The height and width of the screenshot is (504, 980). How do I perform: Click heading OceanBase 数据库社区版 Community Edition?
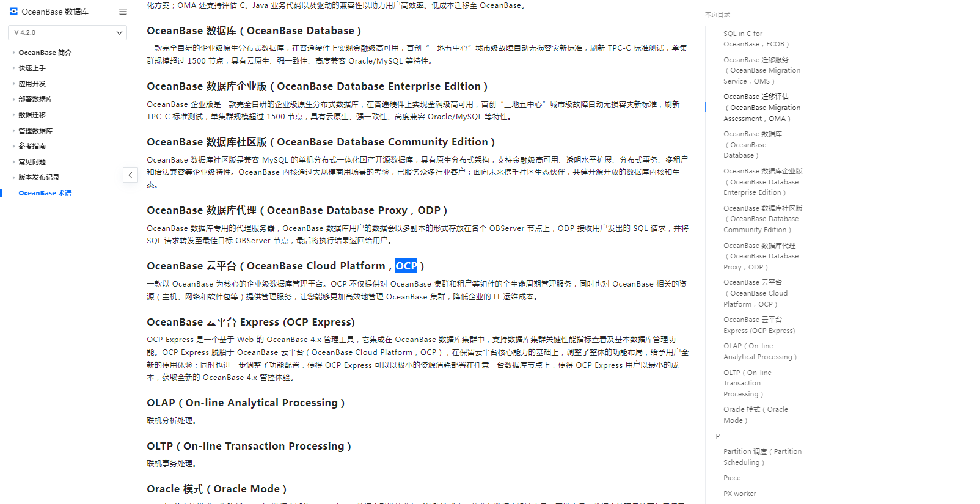321,142
